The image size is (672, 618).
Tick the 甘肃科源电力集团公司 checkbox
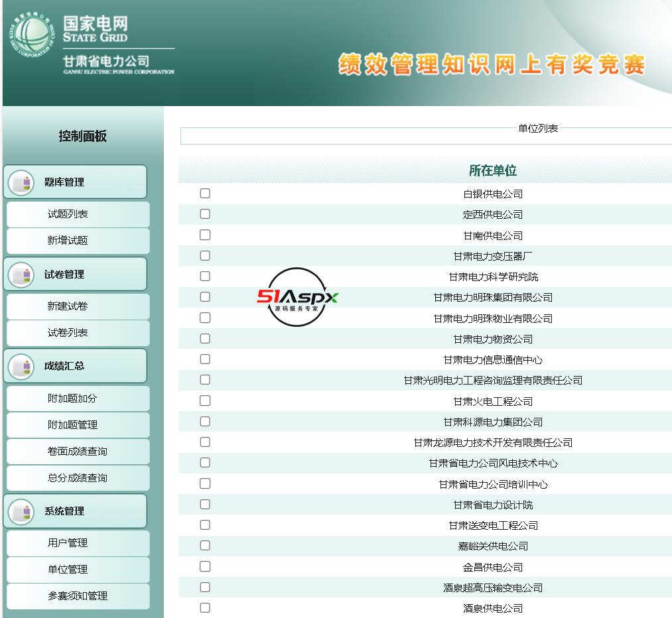(205, 422)
